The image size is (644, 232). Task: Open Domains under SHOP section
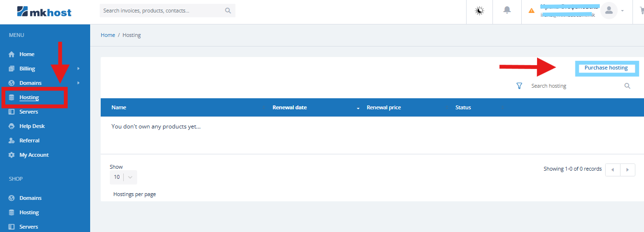click(x=30, y=198)
